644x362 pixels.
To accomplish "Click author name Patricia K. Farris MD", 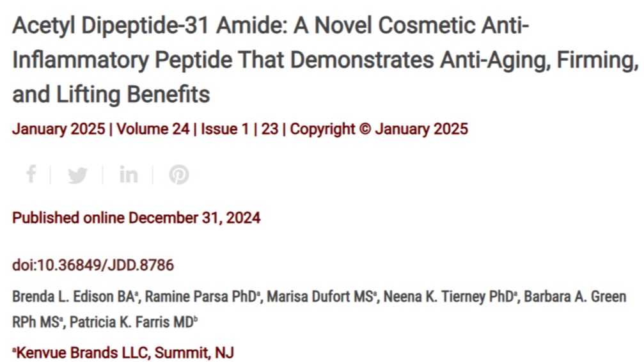I will (x=132, y=322).
